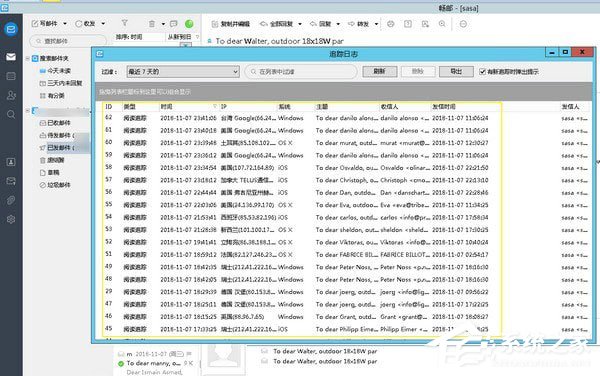The height and width of the screenshot is (376, 600).
Task: Open the 最近 7 天的 filter dropdown
Action: (183, 72)
